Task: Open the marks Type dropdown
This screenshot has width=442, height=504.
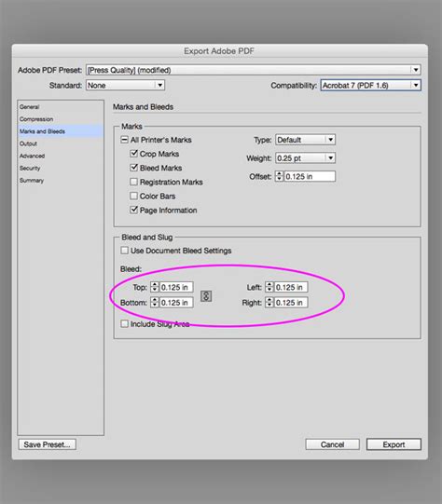Action: [x=305, y=140]
